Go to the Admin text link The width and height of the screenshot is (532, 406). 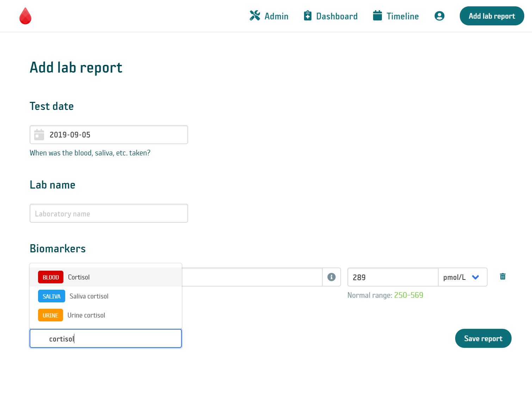point(276,16)
